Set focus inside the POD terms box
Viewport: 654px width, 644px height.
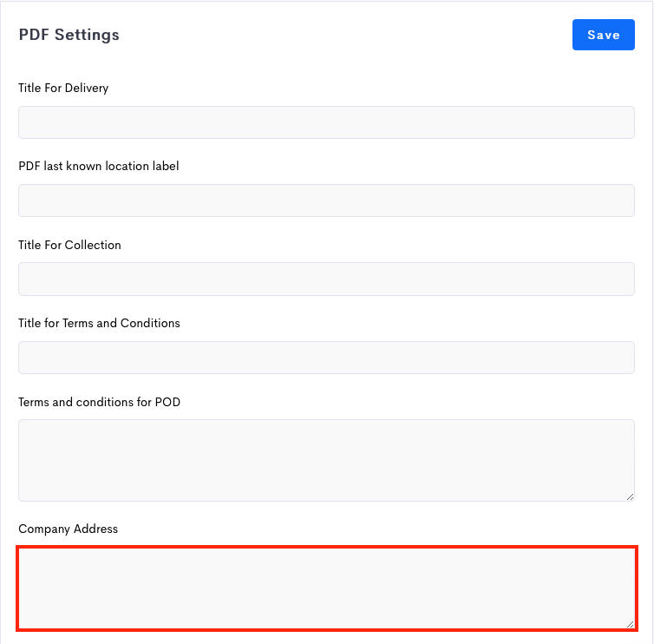click(327, 460)
